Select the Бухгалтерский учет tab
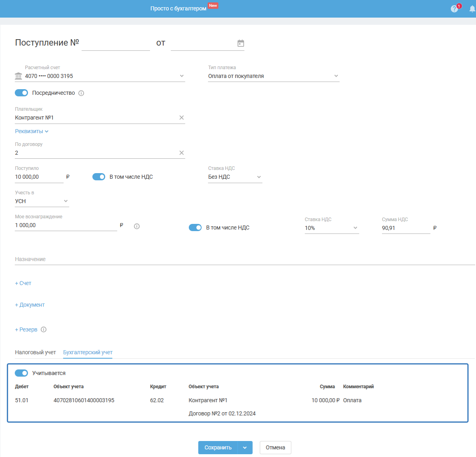Screen dimensions: 476x457 [88, 352]
